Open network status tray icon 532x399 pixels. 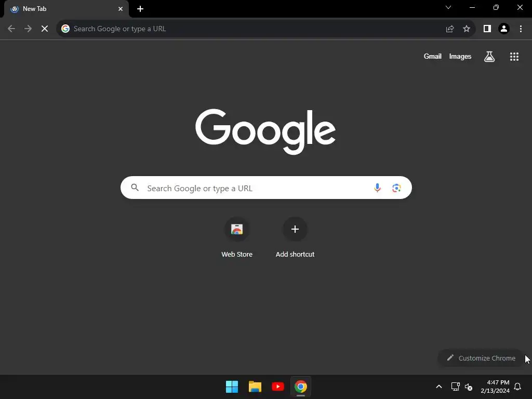click(455, 387)
